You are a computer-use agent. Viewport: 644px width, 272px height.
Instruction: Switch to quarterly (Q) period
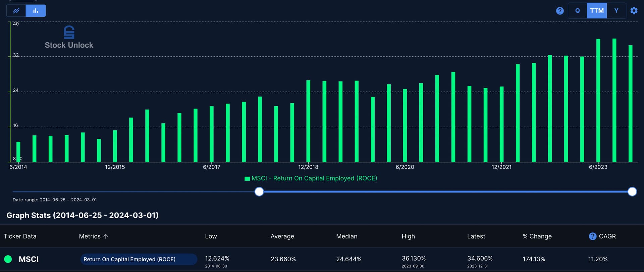click(x=577, y=11)
